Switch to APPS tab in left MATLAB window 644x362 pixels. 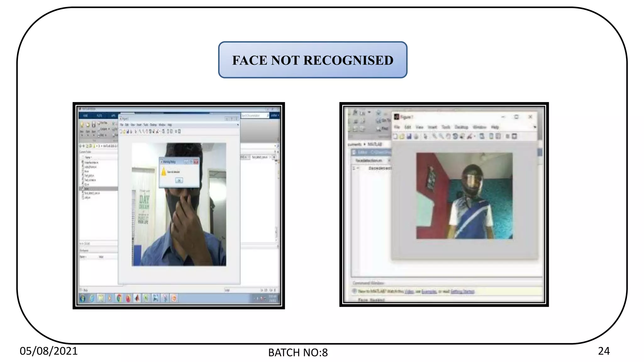click(113, 116)
